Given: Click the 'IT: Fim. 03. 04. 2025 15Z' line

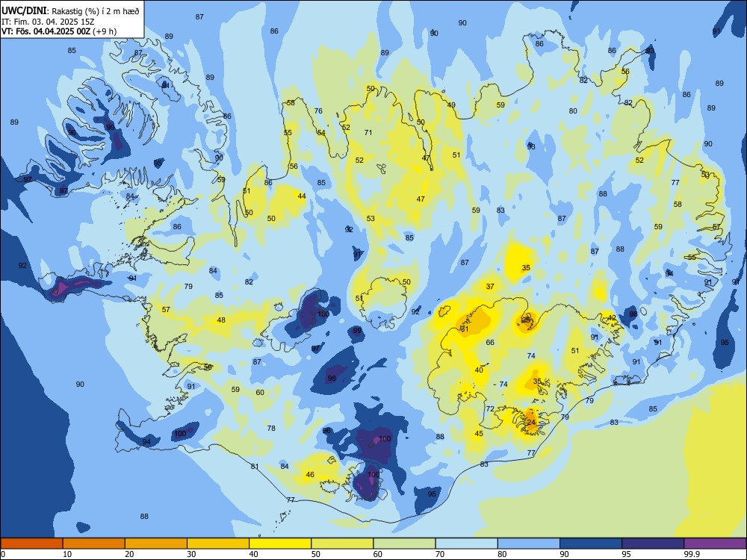Looking at the screenshot, I should click(x=48, y=22).
